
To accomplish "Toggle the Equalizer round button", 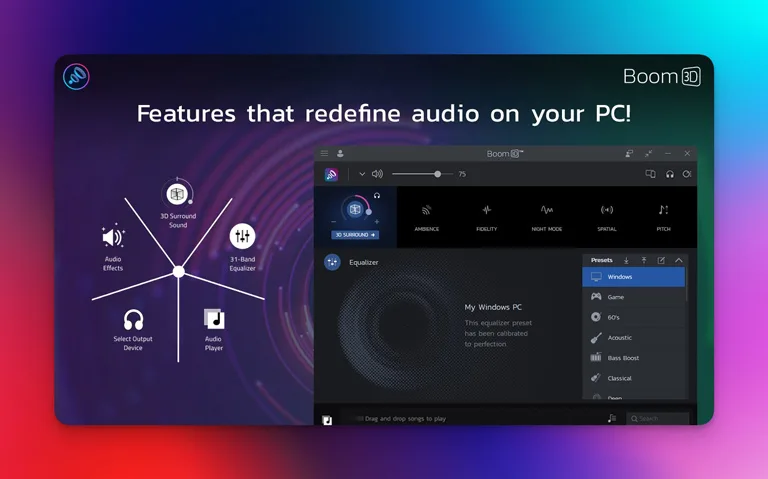I will (x=332, y=263).
